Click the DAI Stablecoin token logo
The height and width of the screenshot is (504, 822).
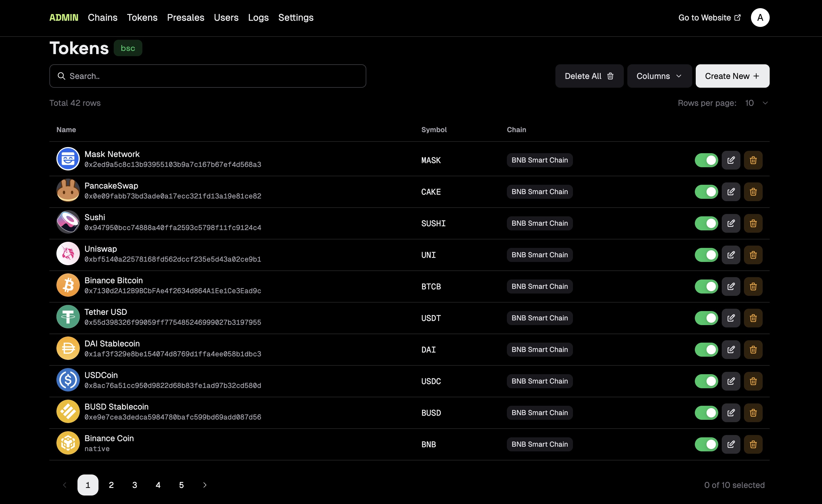pyautogui.click(x=68, y=348)
